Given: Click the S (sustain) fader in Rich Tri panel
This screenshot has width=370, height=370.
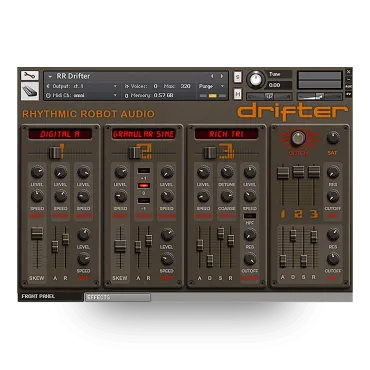Looking at the screenshot, I should point(220,233).
